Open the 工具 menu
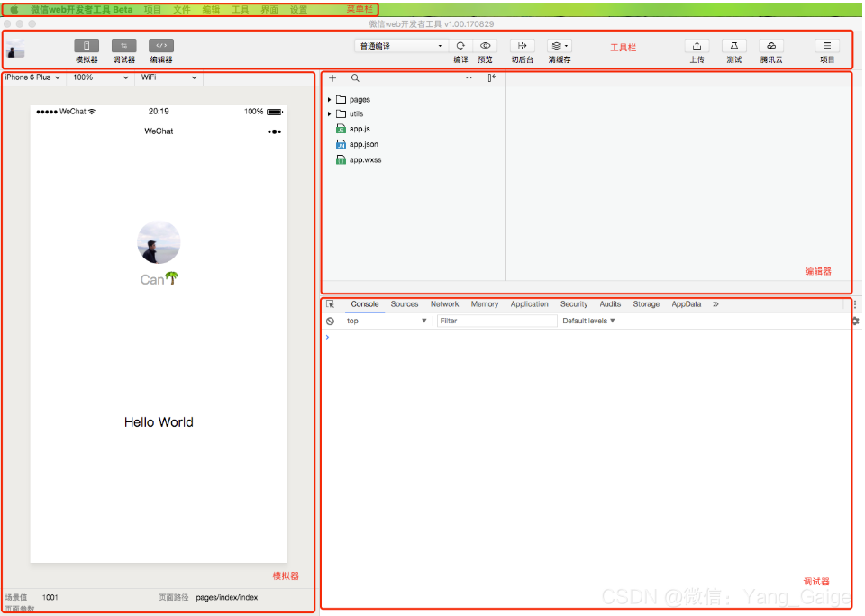Viewport: 865px width, 616px height. [x=240, y=9]
